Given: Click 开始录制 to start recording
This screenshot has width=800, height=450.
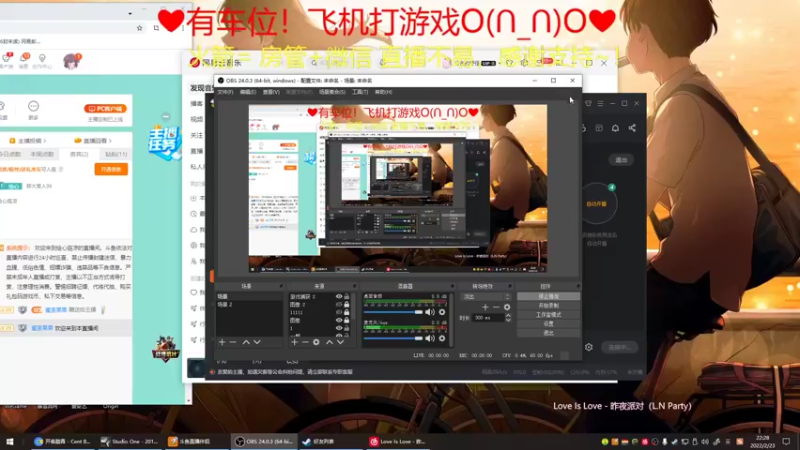Looking at the screenshot, I should pos(548,306).
